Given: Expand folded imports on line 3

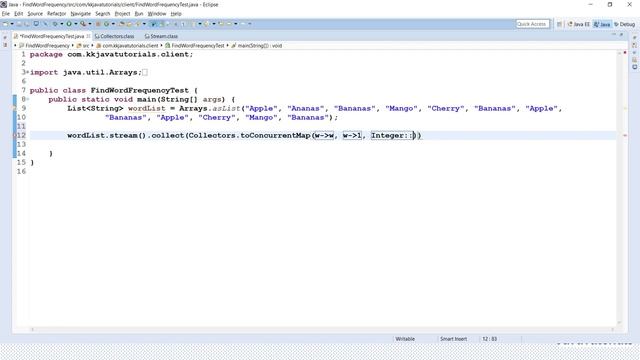Looking at the screenshot, I should coord(28,72).
